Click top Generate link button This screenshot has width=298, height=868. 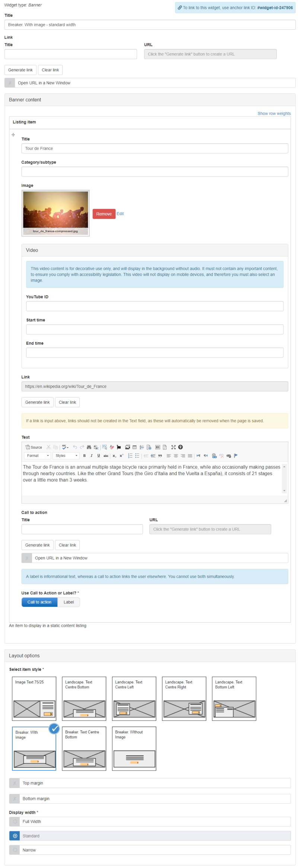click(20, 70)
